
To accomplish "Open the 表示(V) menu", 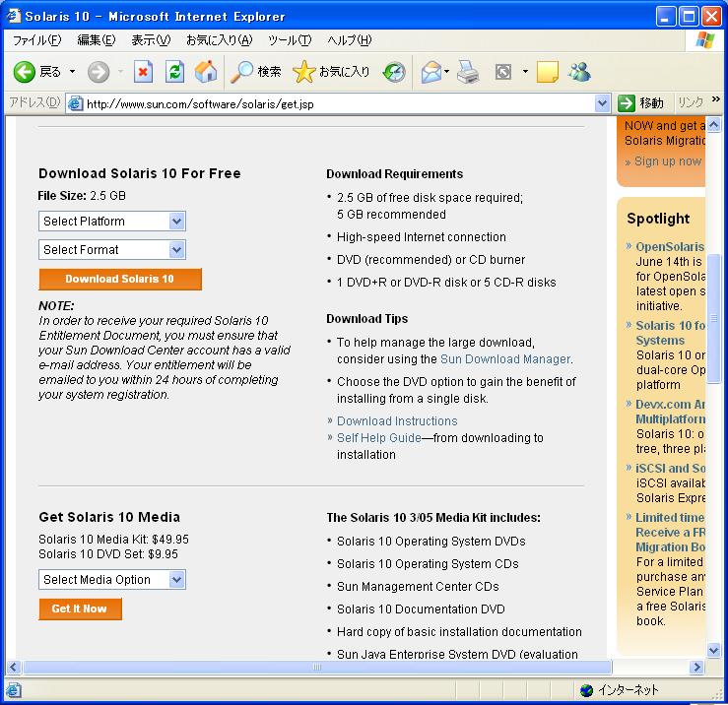I will pos(151,40).
